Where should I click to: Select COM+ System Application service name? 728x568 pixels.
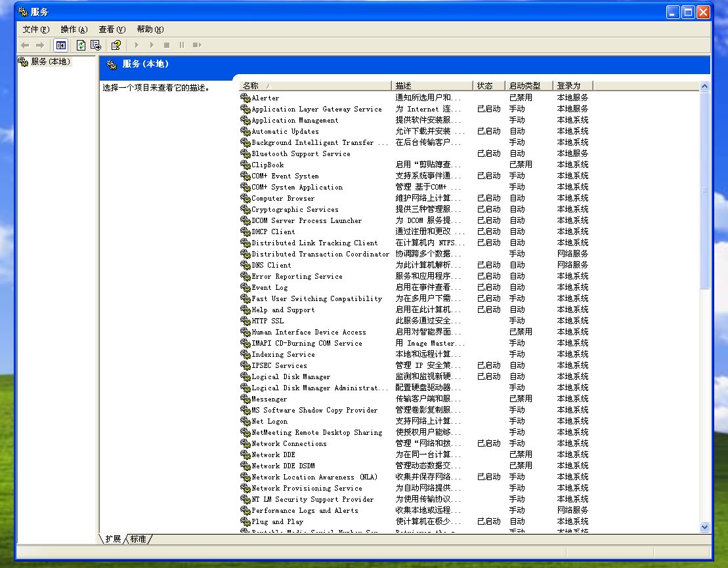tap(297, 187)
